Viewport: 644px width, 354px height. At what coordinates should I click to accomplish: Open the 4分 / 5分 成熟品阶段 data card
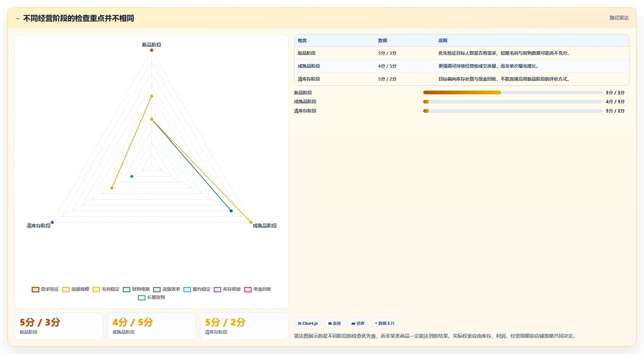[152, 326]
